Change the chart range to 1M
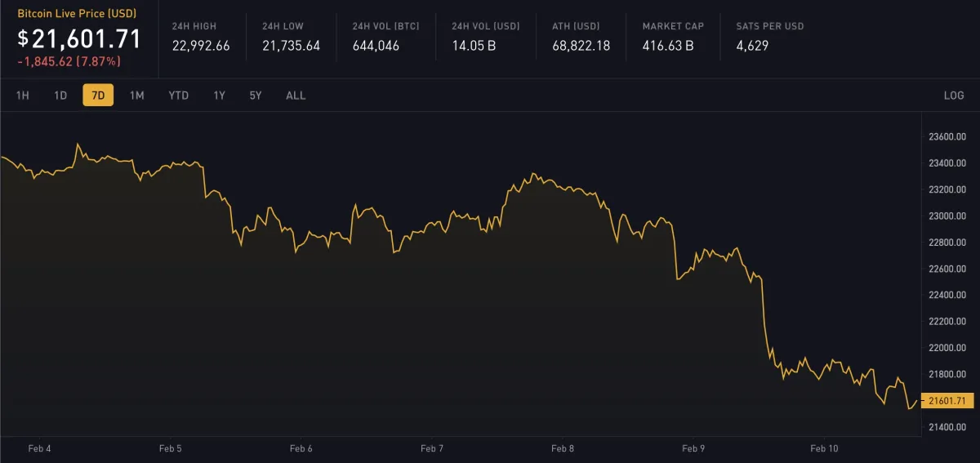The width and height of the screenshot is (980, 463). (x=137, y=96)
